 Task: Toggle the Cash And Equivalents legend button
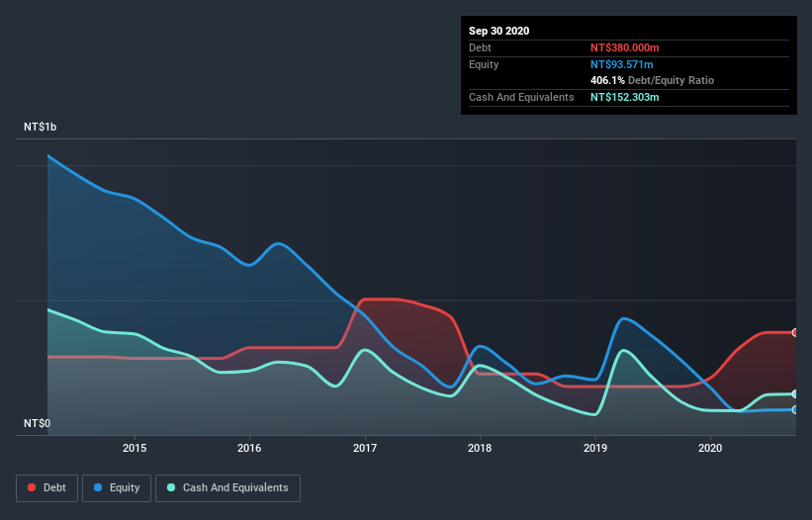(x=227, y=488)
